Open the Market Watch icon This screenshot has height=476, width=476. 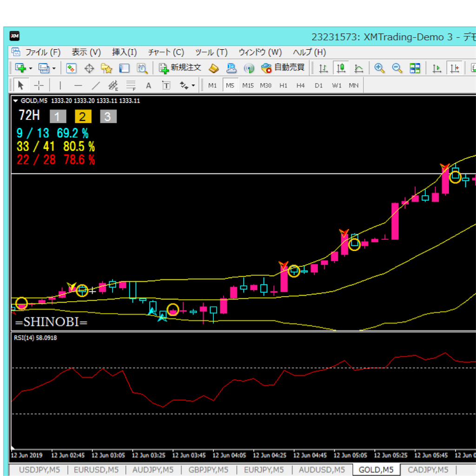tap(71, 68)
